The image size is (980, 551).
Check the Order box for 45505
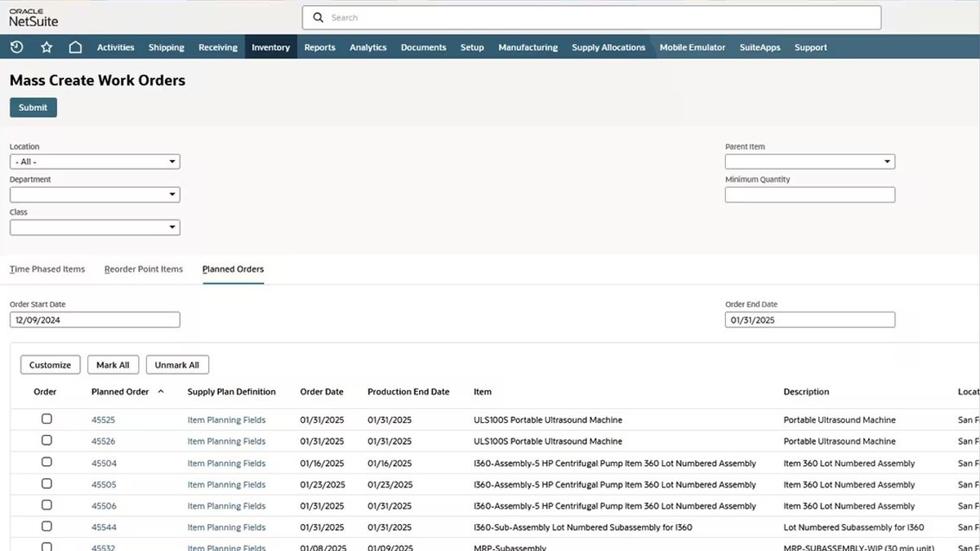point(47,483)
